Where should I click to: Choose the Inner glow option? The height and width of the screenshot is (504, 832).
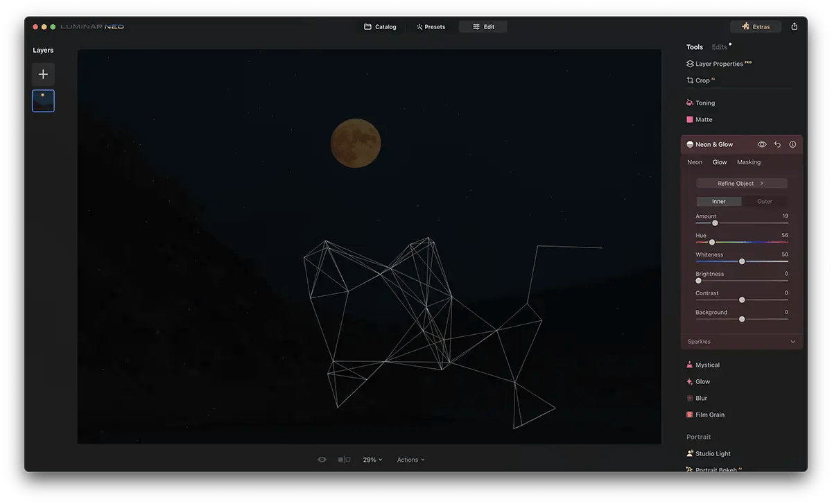(719, 202)
